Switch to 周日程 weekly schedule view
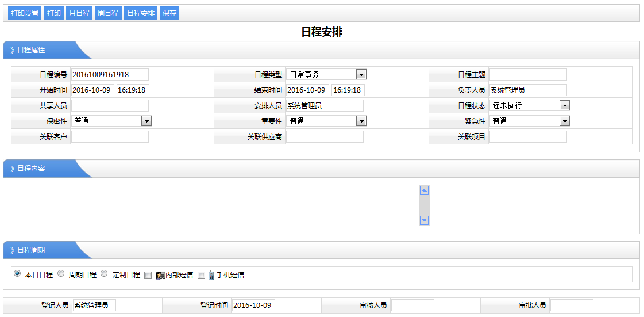644x317 pixels. tap(108, 13)
